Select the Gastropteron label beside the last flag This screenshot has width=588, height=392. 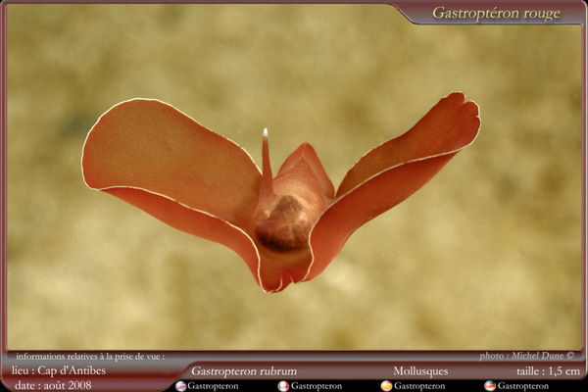click(x=522, y=386)
